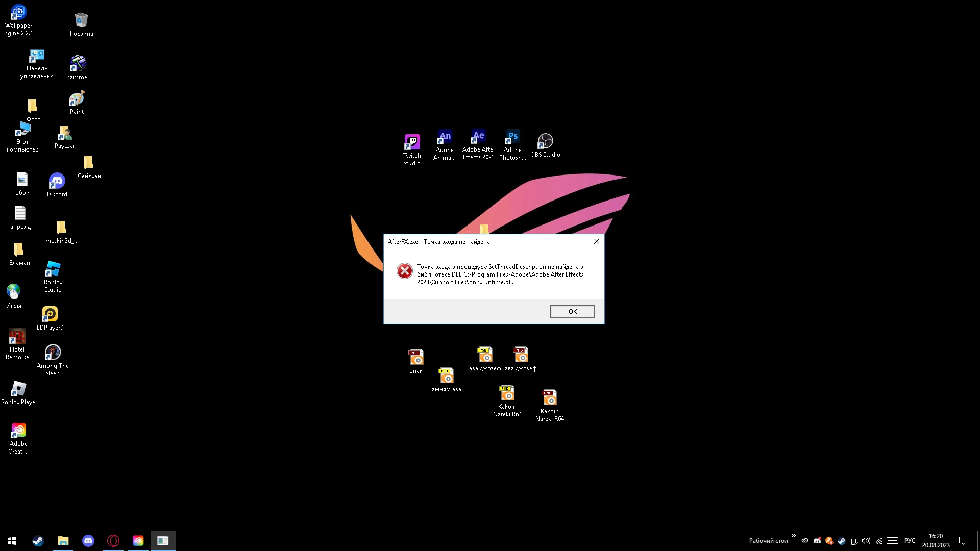The width and height of the screenshot is (980, 551).
Task: Open the Windows Start menu
Action: click(x=12, y=541)
